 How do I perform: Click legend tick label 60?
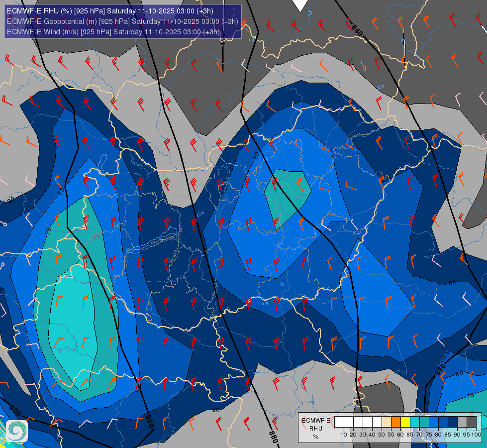pyautogui.click(x=400, y=435)
